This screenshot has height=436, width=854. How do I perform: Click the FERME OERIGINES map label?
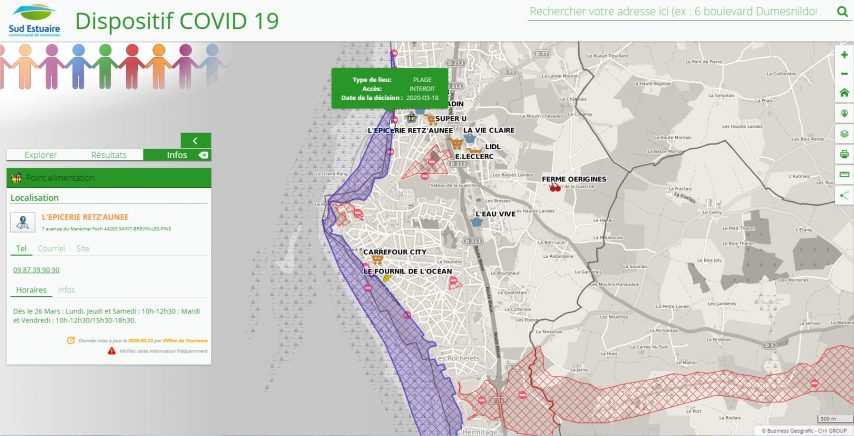pyautogui.click(x=574, y=179)
